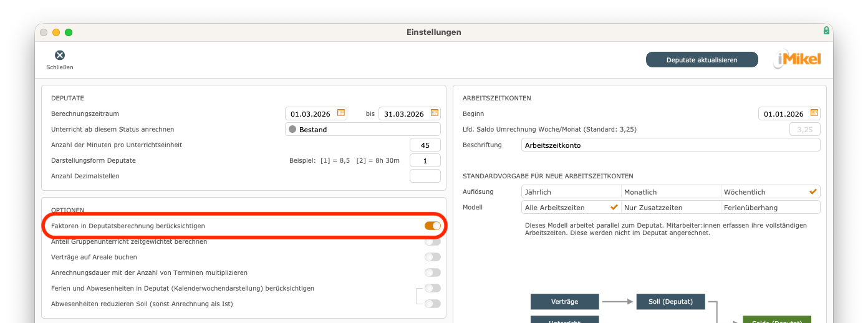868x323 pixels.
Task: Toggle Anrechnungsdauer mit Anzahl Terminen multiplizieren
Action: point(433,272)
